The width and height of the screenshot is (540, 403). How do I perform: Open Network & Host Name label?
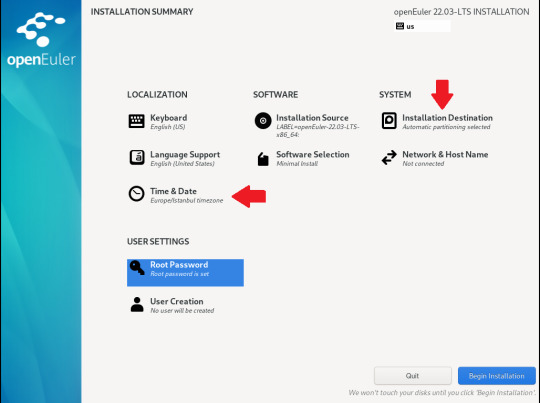pos(445,155)
